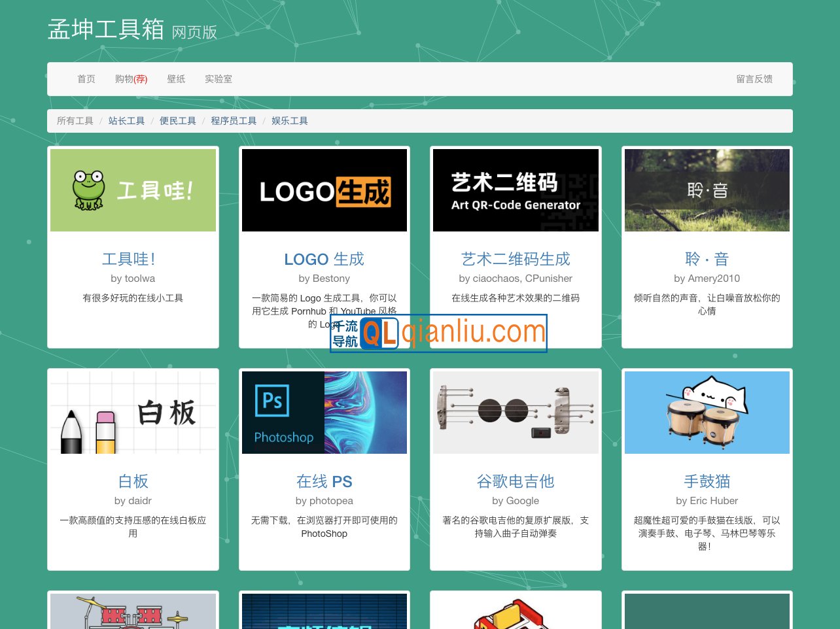Click the Photoshop 在线 PS thumbnail
Viewport: 840px width, 629px height.
click(x=324, y=412)
